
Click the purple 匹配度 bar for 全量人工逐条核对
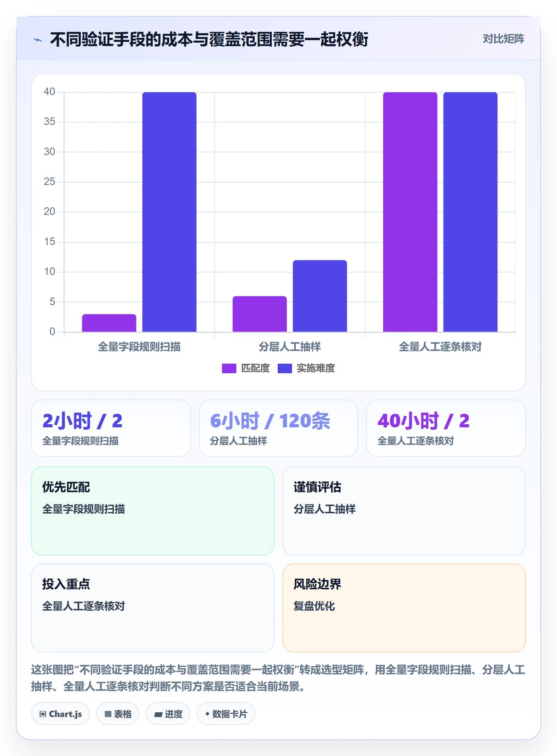tap(410, 212)
